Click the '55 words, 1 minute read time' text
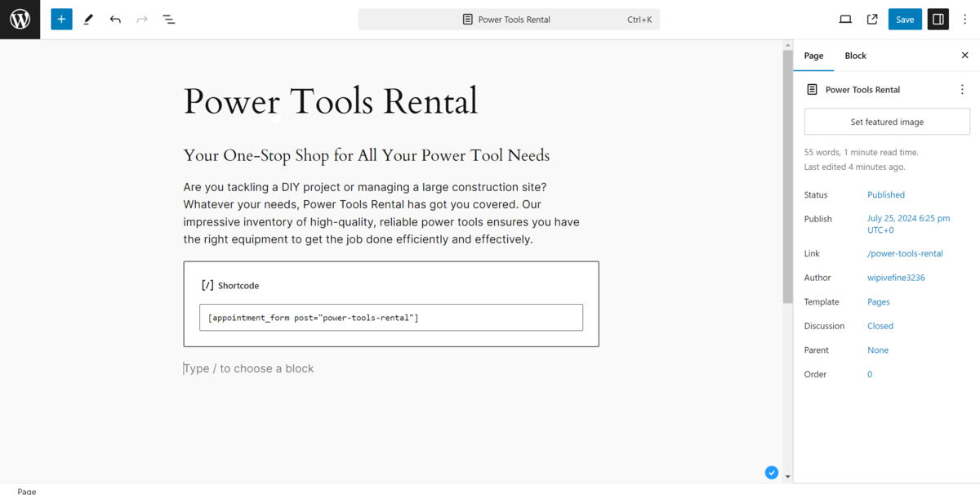 [862, 153]
